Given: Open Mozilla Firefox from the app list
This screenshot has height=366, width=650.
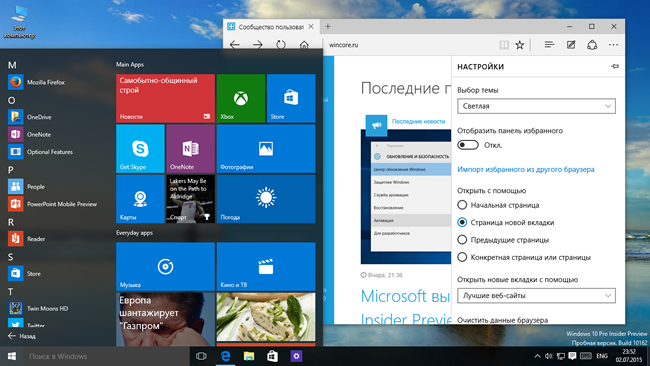Looking at the screenshot, I should pos(53,82).
